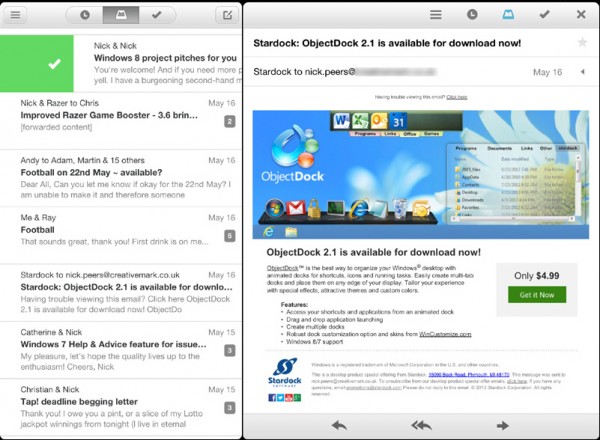Star the Stardock ObjectDock message
The width and height of the screenshot is (600, 440).
[x=582, y=42]
